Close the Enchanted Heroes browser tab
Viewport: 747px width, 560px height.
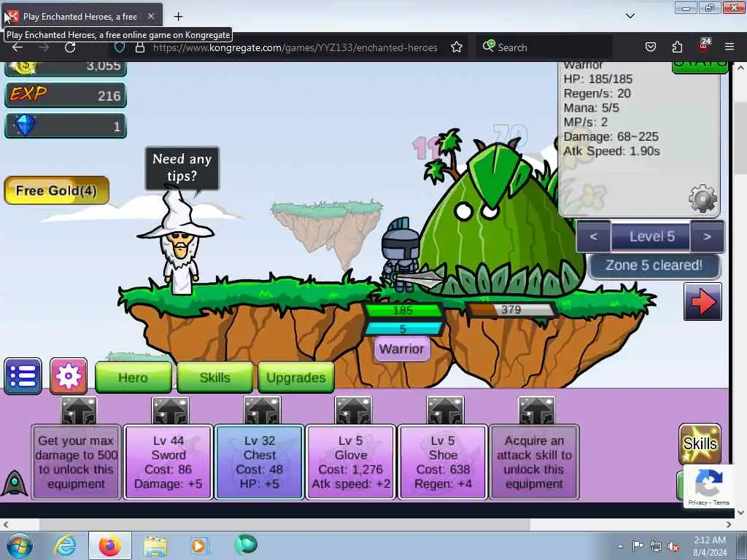(x=151, y=16)
